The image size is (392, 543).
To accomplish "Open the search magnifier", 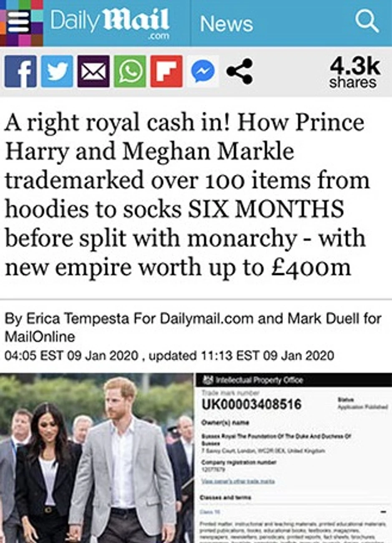I will pos(367,21).
